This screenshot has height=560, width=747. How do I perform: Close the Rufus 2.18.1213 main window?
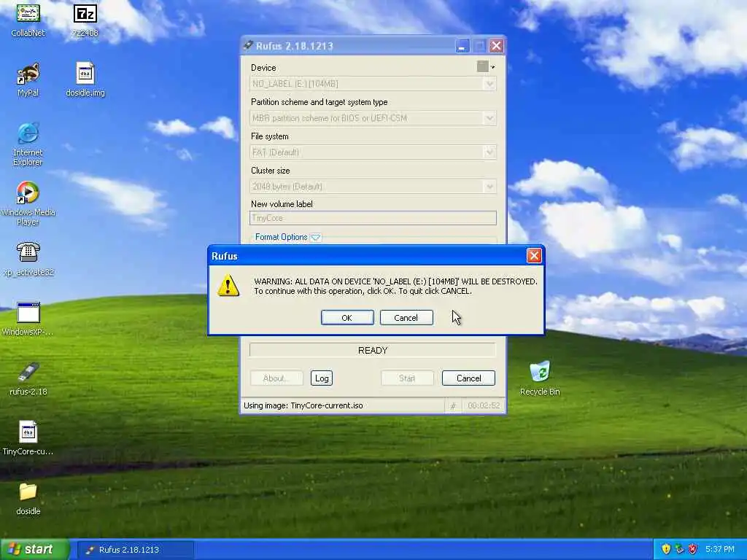(496, 46)
